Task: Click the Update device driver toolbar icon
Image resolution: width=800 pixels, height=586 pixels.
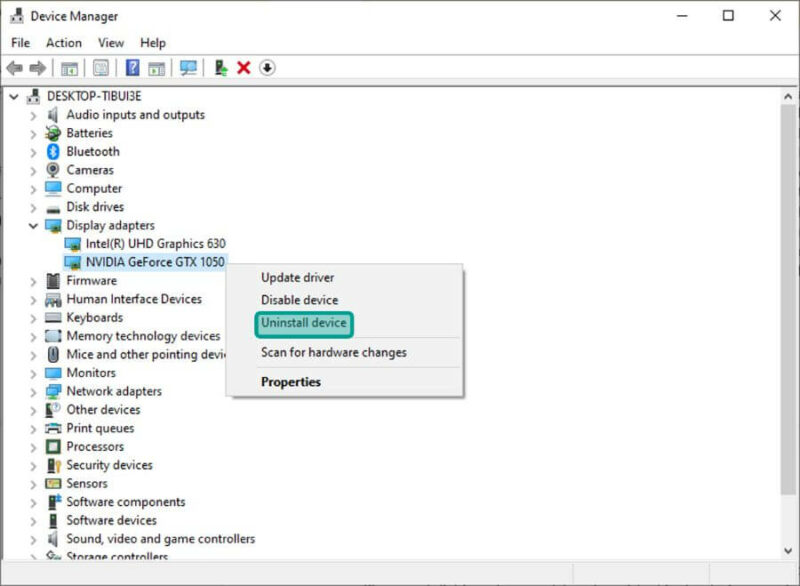Action: [220, 68]
